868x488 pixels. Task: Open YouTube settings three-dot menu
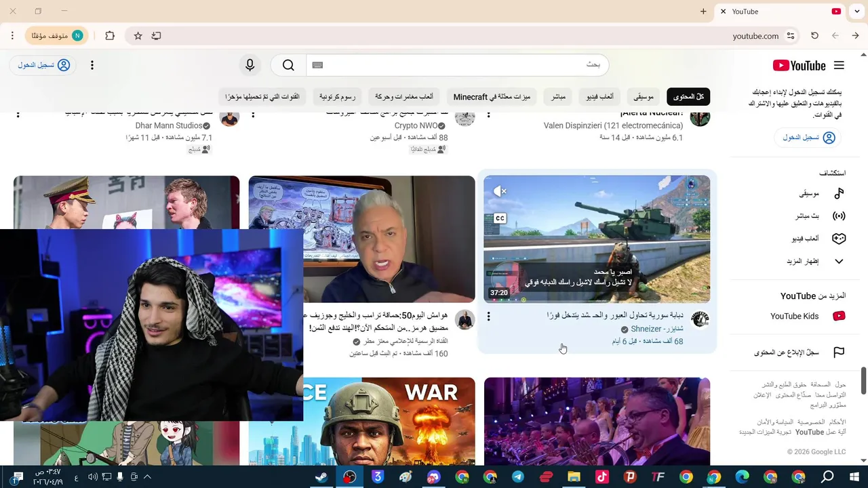[x=92, y=65]
